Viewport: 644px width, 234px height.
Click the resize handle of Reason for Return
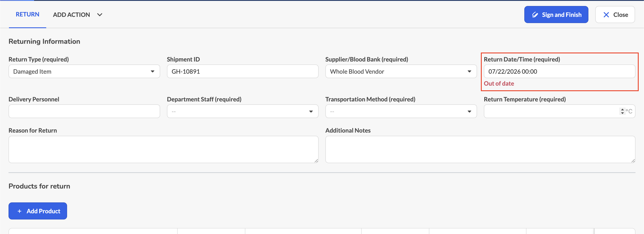coord(316,161)
